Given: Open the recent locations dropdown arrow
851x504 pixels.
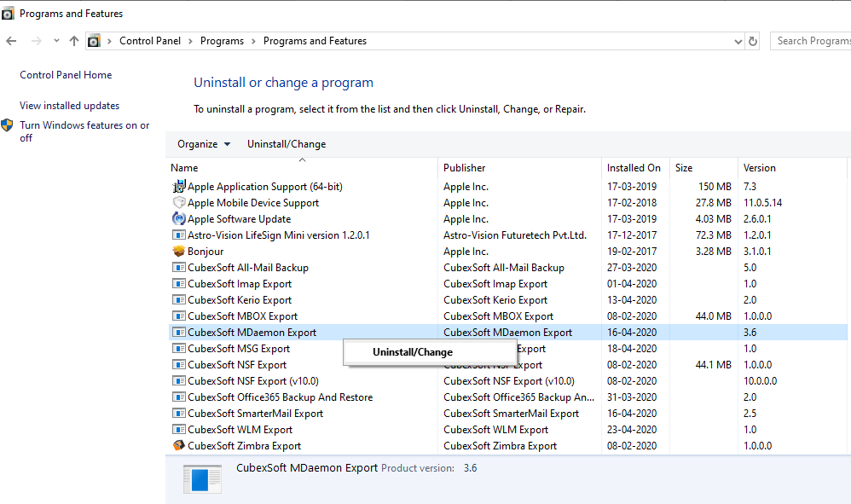Looking at the screenshot, I should click(56, 41).
